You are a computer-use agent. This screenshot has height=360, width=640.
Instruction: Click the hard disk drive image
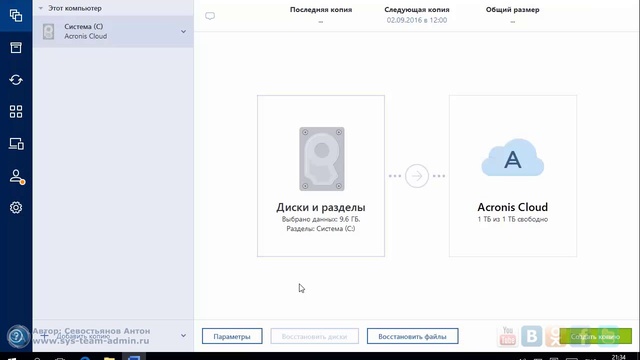(322, 159)
